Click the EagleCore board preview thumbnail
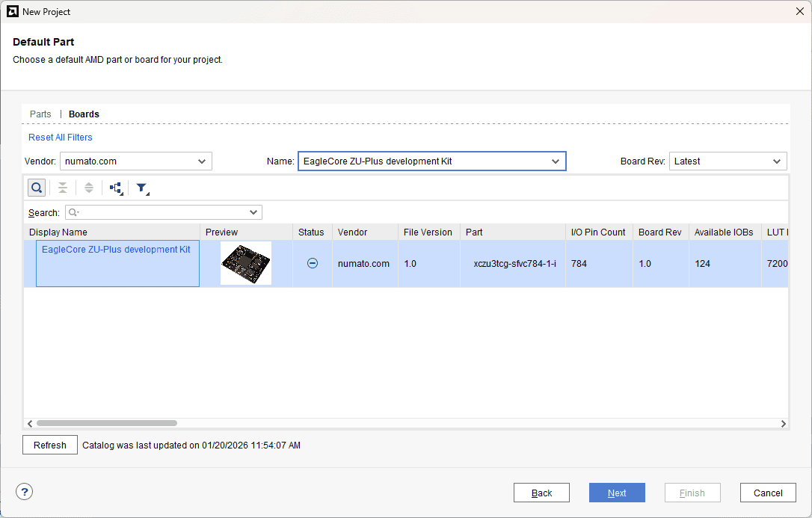The width and height of the screenshot is (812, 518). coord(246,263)
